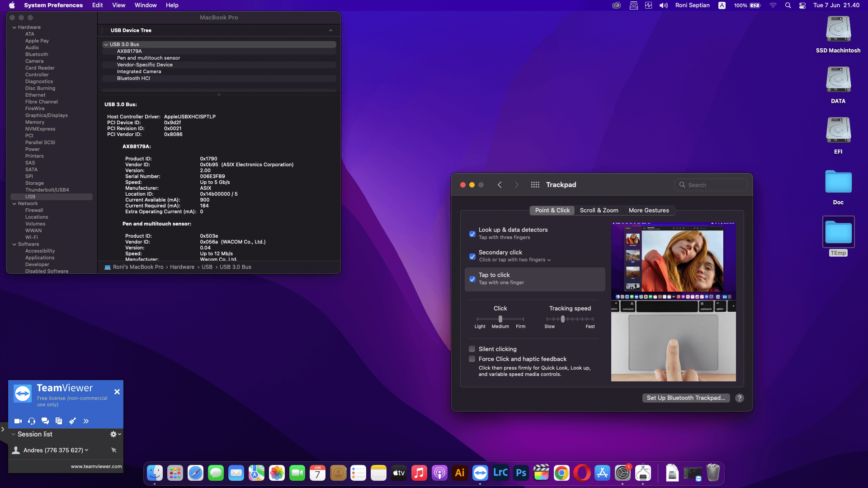Collapse the Session list section
Image resolution: width=868 pixels, height=488 pixels.
14,434
